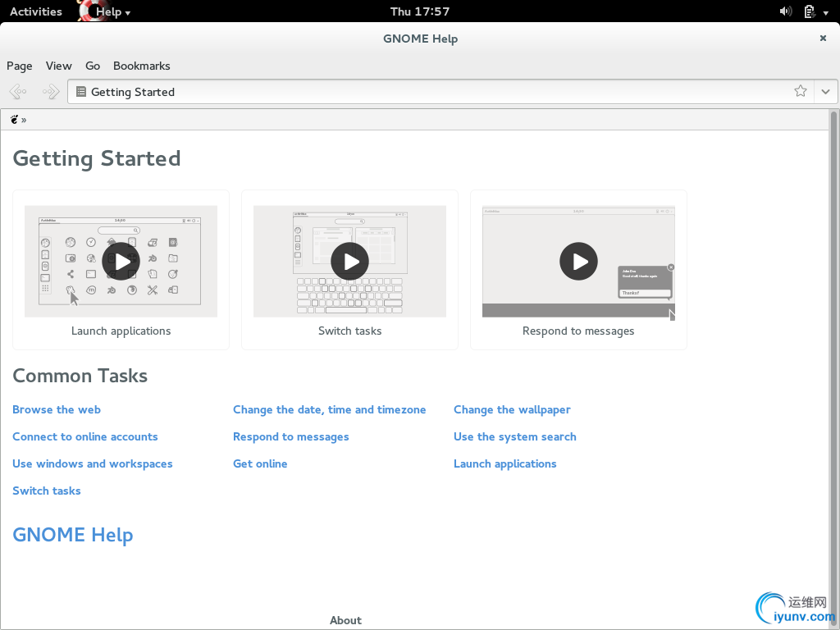Open the Switch tasks link in Common Tasks
This screenshot has width=840, height=630.
[47, 491]
